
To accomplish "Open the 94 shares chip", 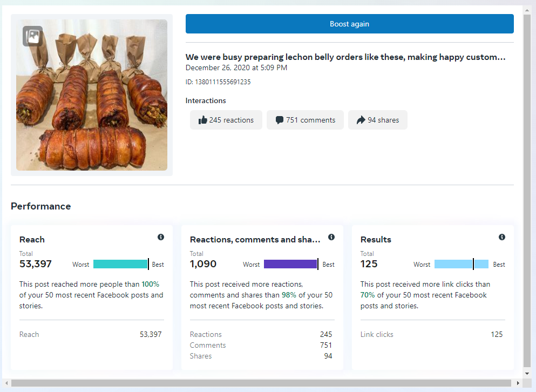I will tap(377, 120).
